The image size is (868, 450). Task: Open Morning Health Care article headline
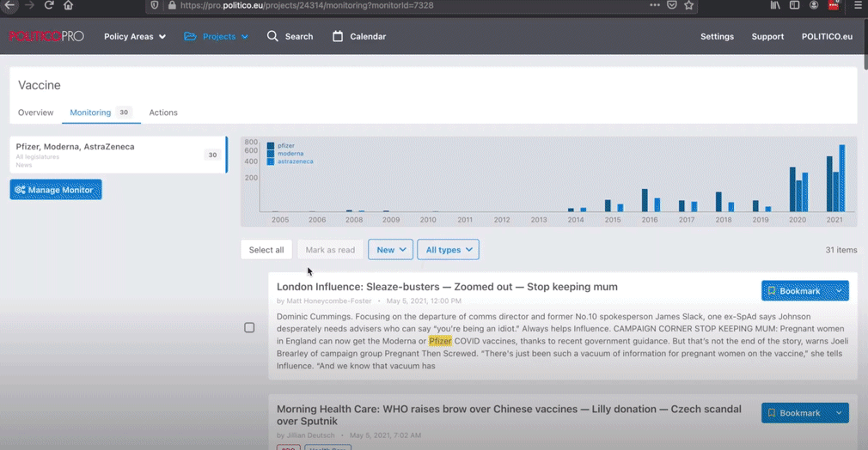[509, 415]
